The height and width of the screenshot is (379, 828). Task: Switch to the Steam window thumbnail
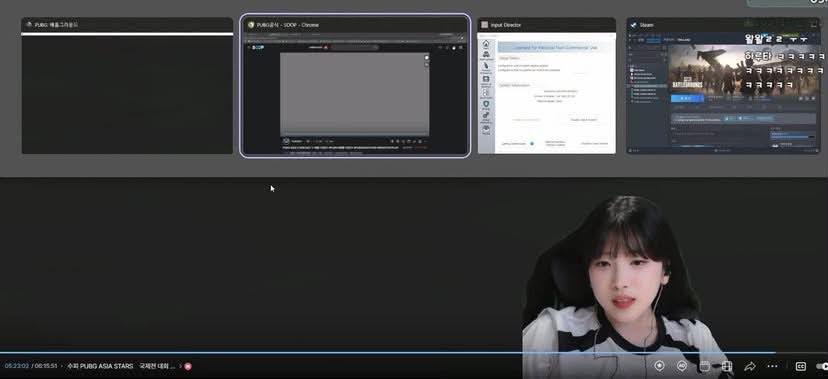pos(723,86)
